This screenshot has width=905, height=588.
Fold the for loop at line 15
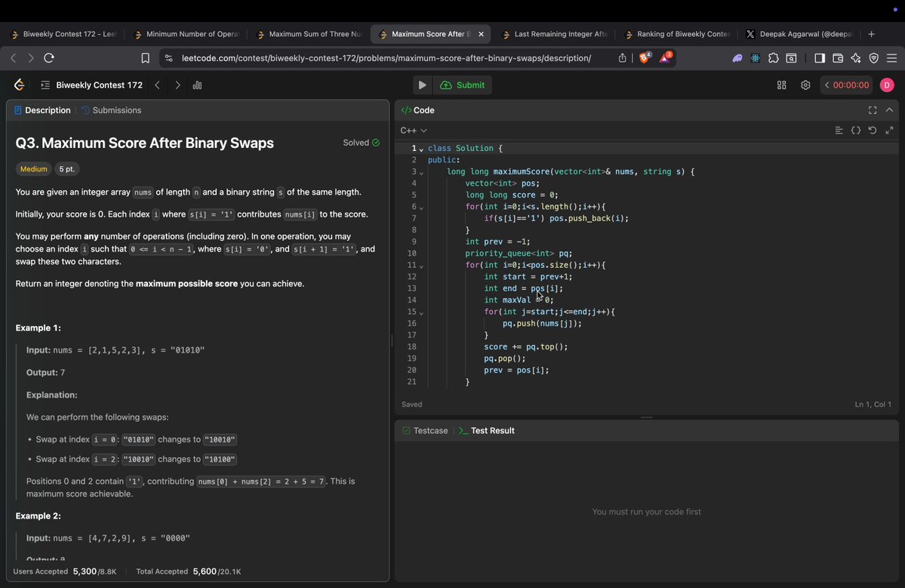421,312
